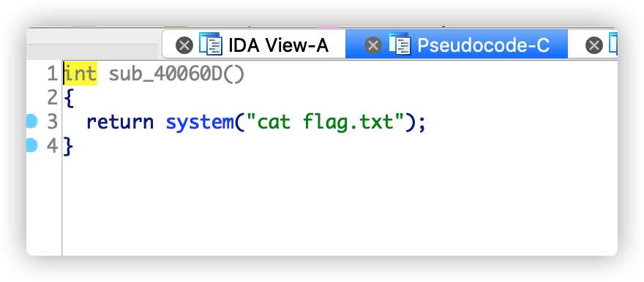Screen dimensions: 644x282
Task: Click line number 1 in the gutter
Action: point(52,75)
